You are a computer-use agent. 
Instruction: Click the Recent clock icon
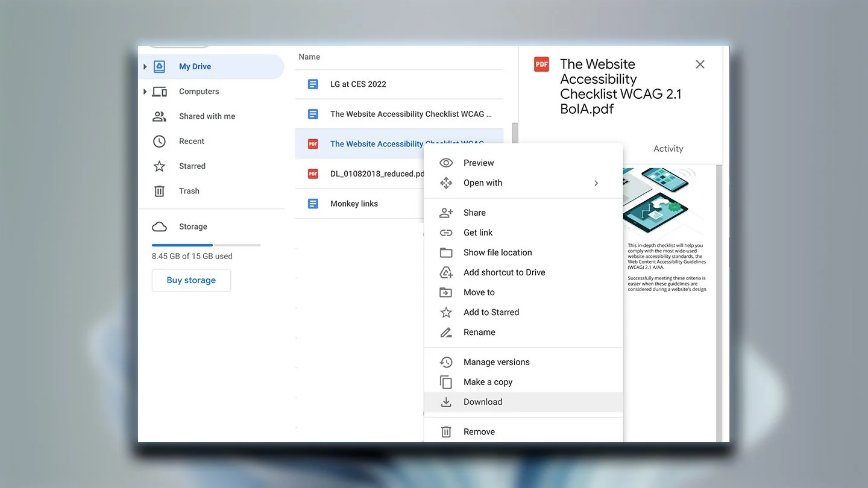click(x=159, y=141)
